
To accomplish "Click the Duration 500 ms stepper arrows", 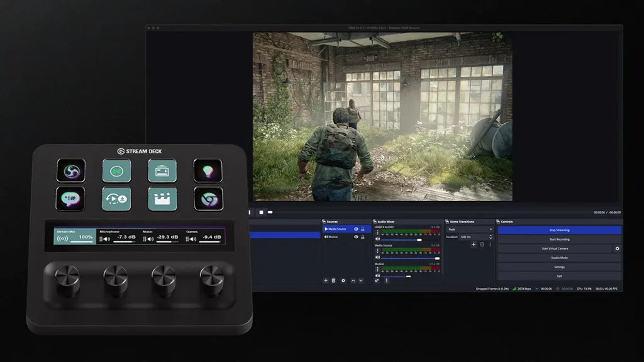I will click(x=491, y=237).
